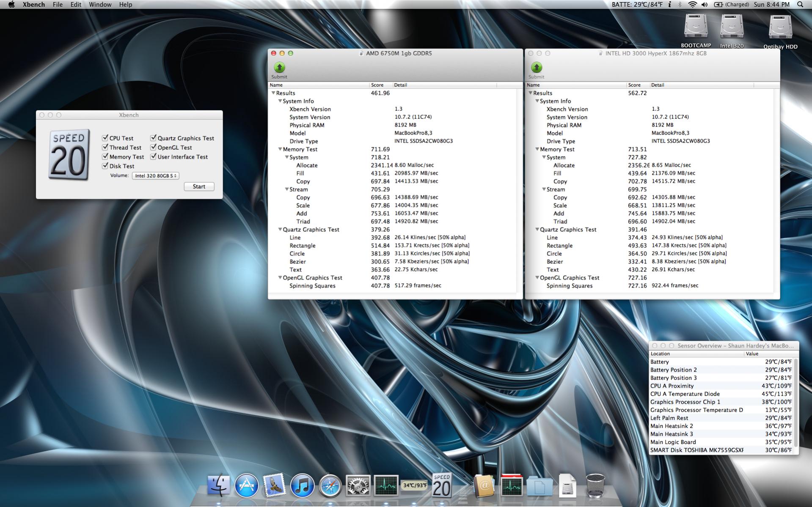The image size is (812, 507).
Task: Toggle the Thread Test checkbox
Action: [105, 147]
